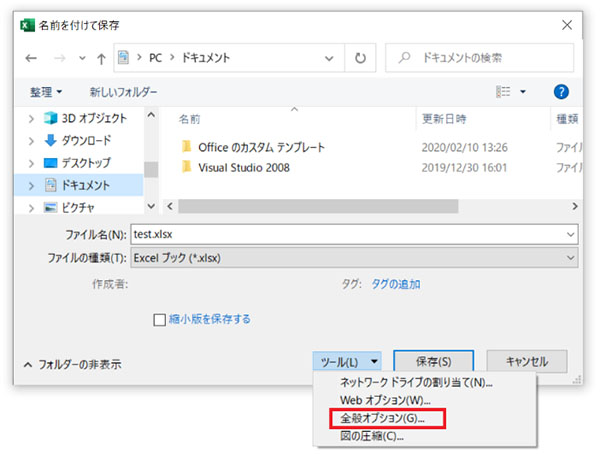Image resolution: width=600 pixels, height=454 pixels.
Task: Sort by 名前 column header
Action: point(189,119)
